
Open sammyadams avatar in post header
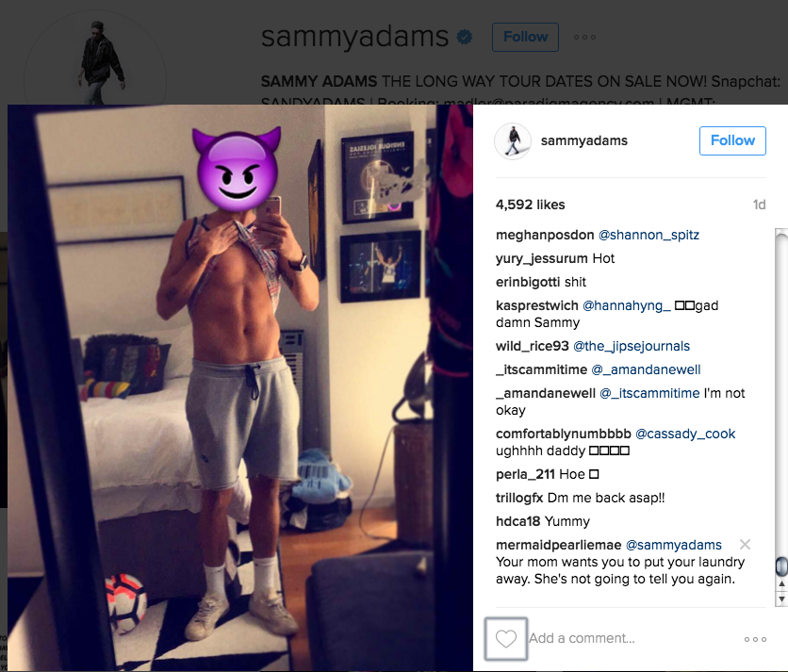(513, 140)
